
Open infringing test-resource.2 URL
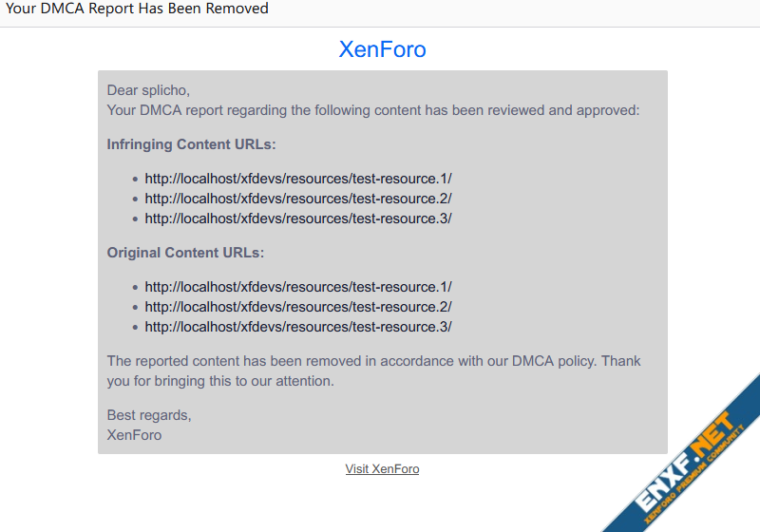(x=298, y=199)
